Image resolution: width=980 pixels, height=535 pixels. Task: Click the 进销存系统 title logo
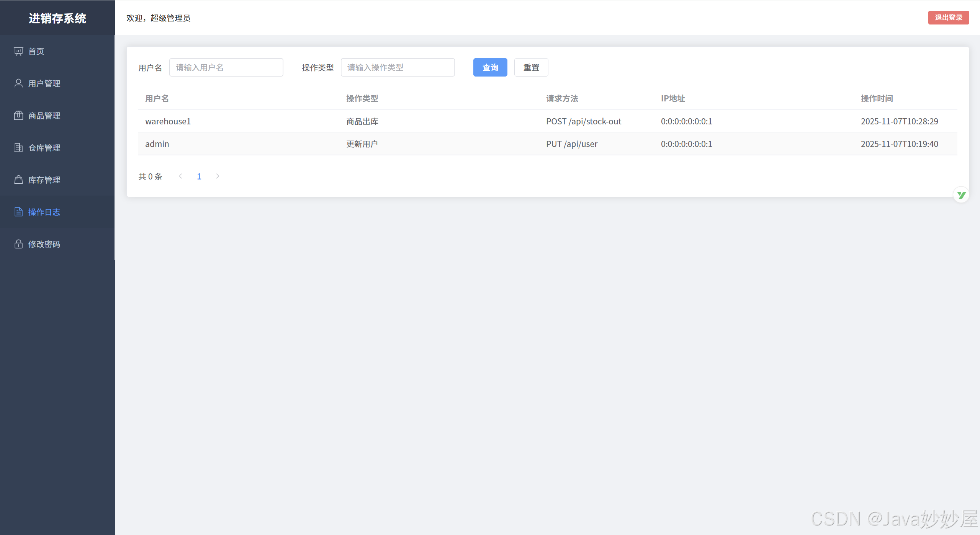(x=57, y=18)
